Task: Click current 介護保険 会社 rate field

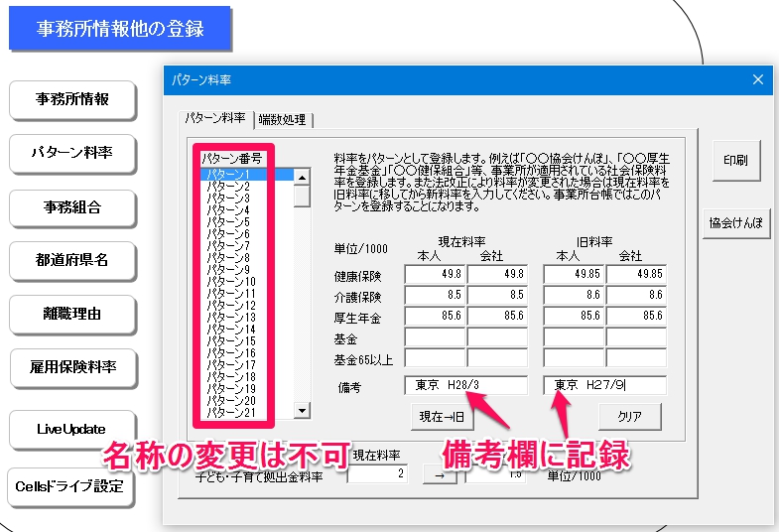Action: point(497,295)
